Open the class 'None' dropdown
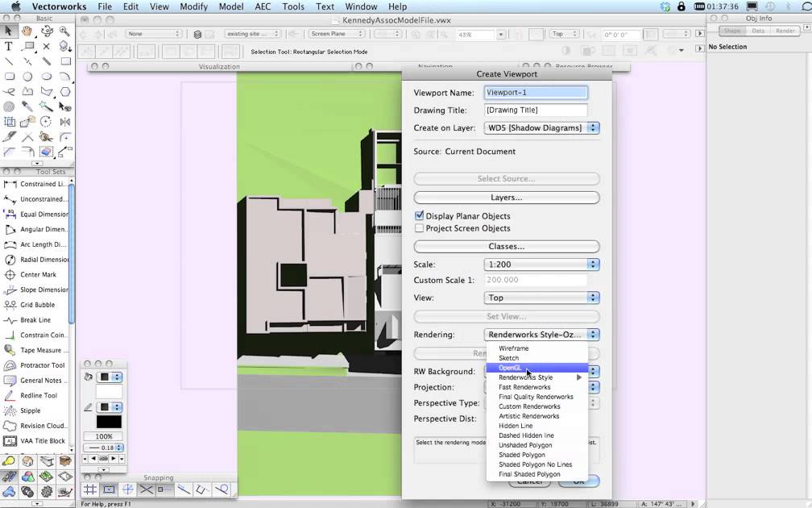This screenshot has height=508, width=812. point(154,34)
